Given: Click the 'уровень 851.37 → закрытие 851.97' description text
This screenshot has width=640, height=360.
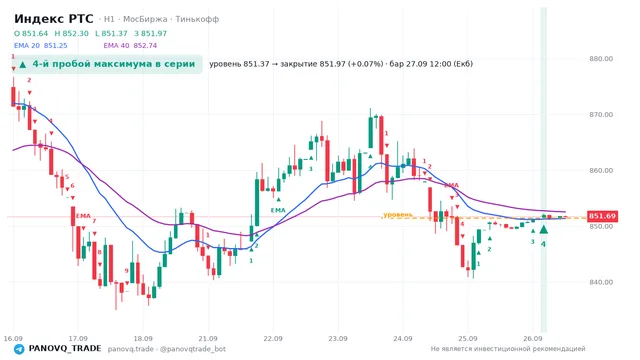Looking at the screenshot, I should [x=341, y=64].
